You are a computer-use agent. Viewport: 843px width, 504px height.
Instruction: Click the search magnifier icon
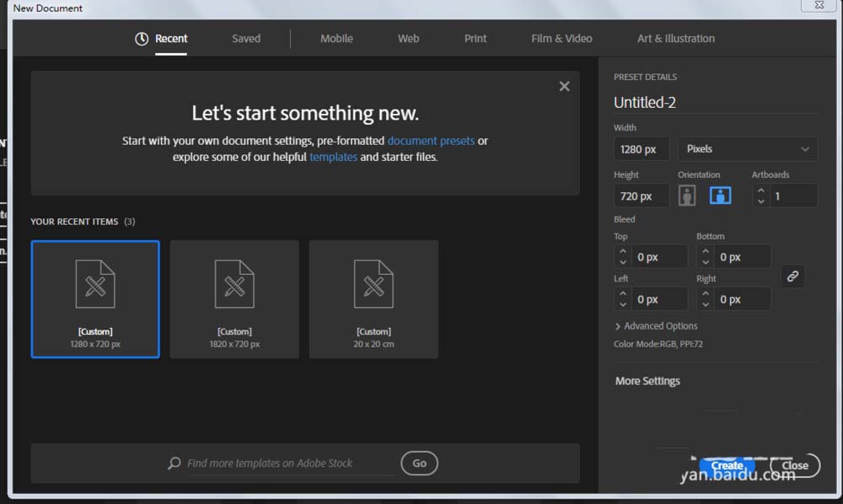pyautogui.click(x=175, y=464)
